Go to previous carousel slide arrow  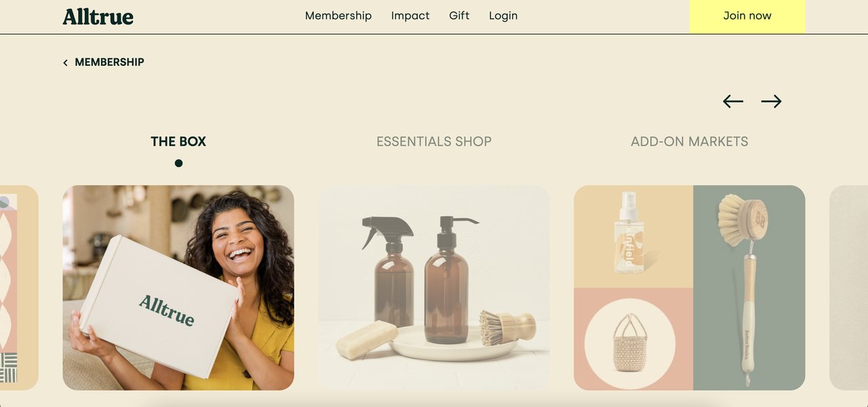tap(733, 101)
